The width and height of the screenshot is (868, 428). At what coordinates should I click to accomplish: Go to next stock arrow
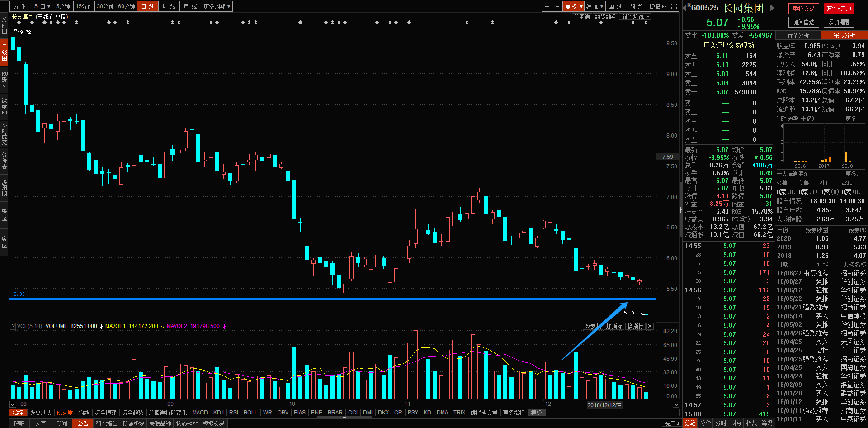coord(773,8)
